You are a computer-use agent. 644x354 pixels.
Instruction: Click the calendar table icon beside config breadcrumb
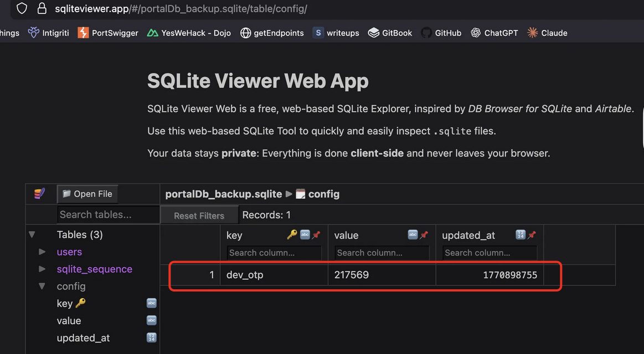301,194
